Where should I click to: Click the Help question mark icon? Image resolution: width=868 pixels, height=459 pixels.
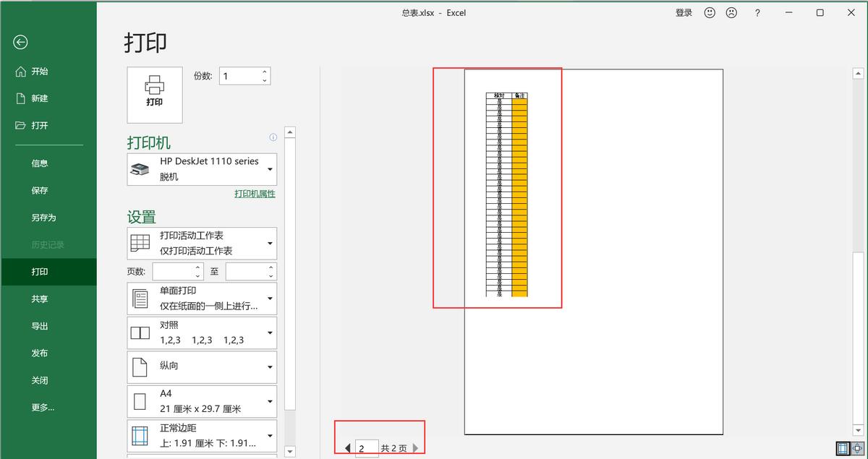(x=757, y=12)
